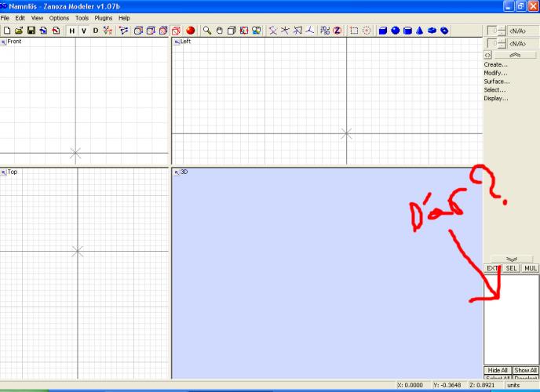540x392 pixels.
Task: Open the Front viewport dropdown icon
Action: click(3, 42)
